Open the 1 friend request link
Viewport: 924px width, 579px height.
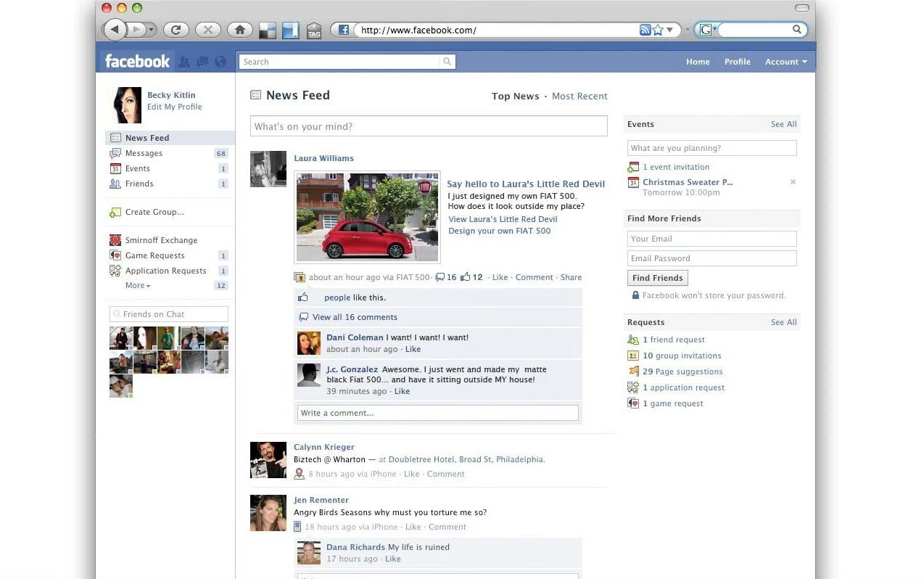(x=674, y=340)
